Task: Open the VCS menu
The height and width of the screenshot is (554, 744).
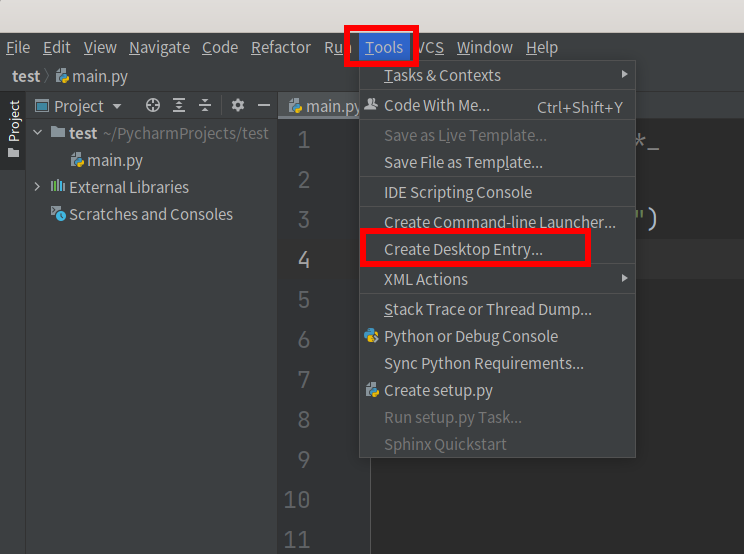Action: [431, 47]
